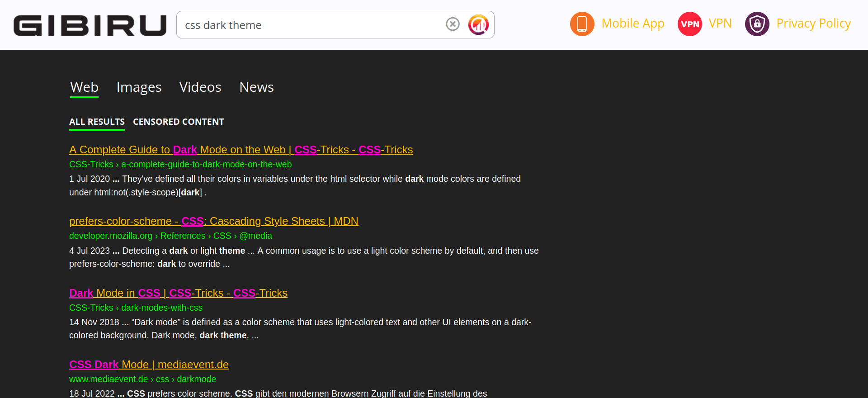This screenshot has height=398, width=868.
Task: Open CSS Dark Mode mediaevent.de result
Action: [149, 365]
